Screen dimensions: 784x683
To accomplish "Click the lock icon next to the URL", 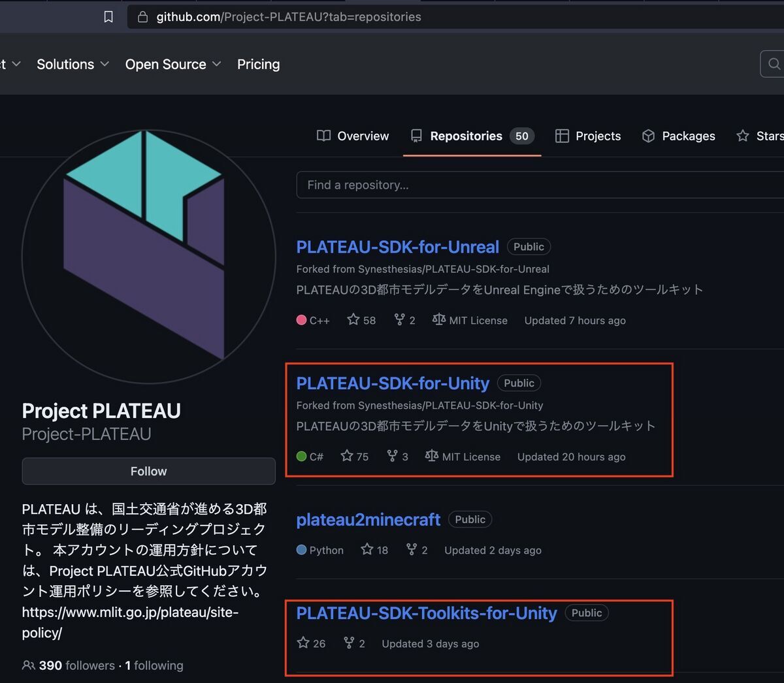I will pos(142,17).
